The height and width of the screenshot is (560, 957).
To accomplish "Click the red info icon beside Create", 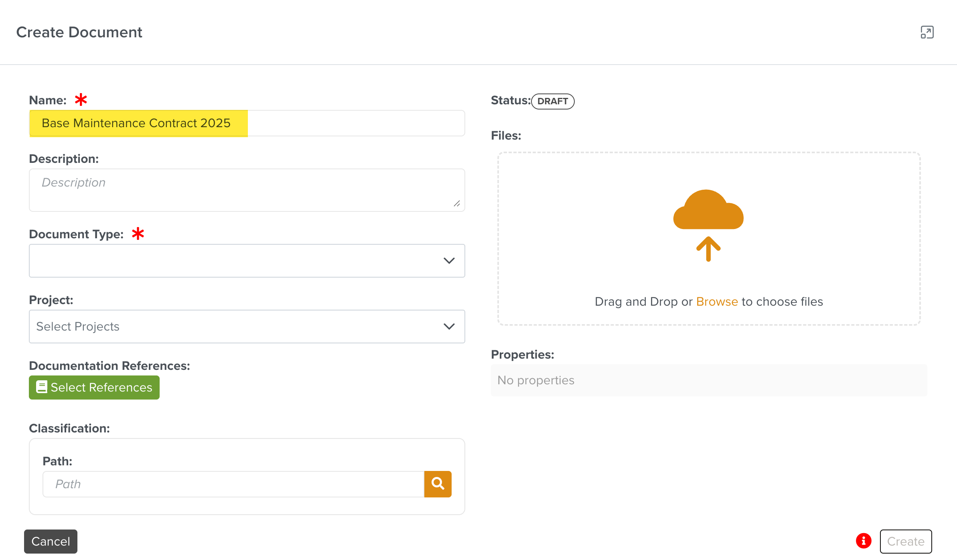I will [864, 541].
